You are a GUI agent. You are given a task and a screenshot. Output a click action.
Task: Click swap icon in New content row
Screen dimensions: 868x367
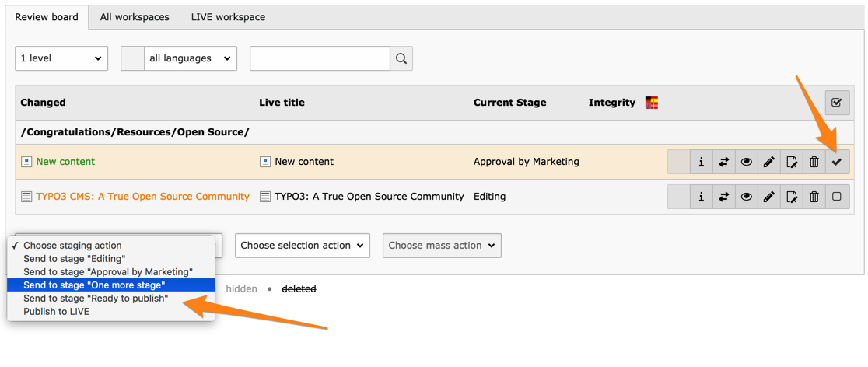[723, 162]
